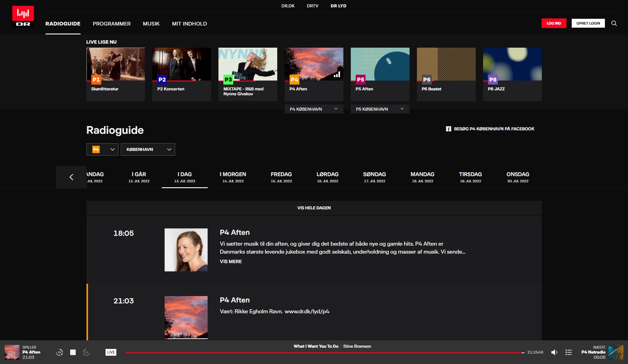Viewport: 628px width, 364px height.
Task: Select the SØNDAG 17. JUL tab
Action: 374,177
